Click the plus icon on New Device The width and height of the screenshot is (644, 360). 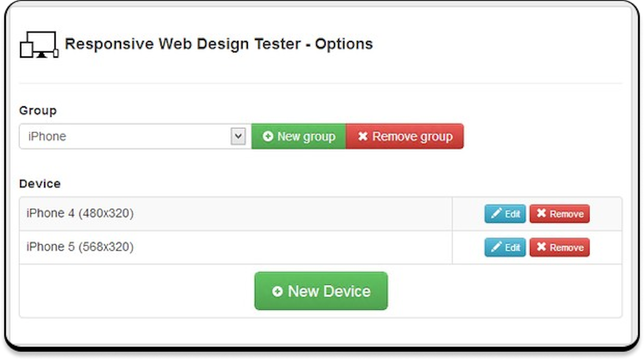(x=277, y=291)
